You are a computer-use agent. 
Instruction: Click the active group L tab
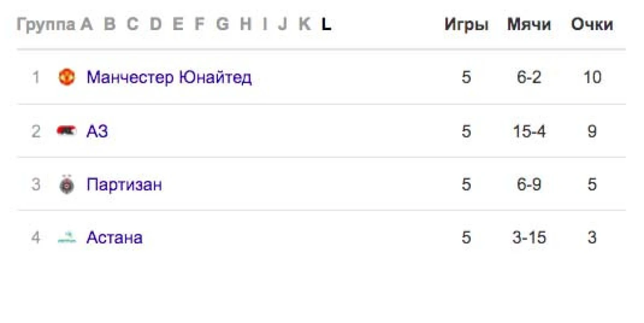326,24
